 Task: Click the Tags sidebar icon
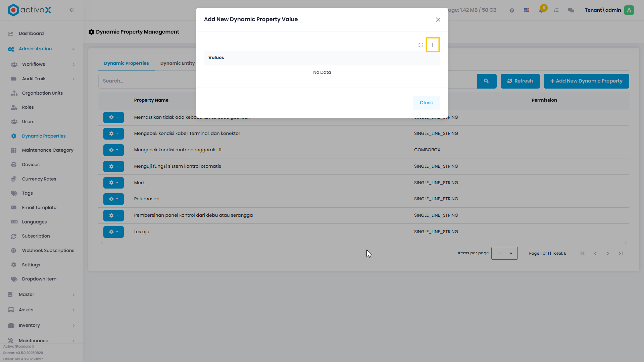(14, 193)
